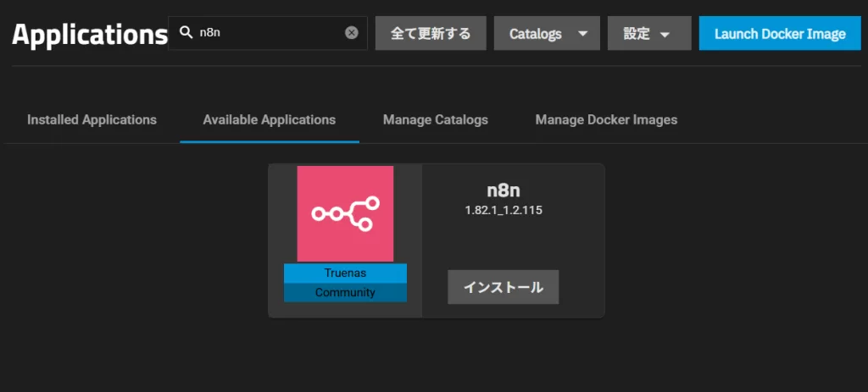Click Launch Docker Image button
This screenshot has width=868, height=392.
coord(780,33)
